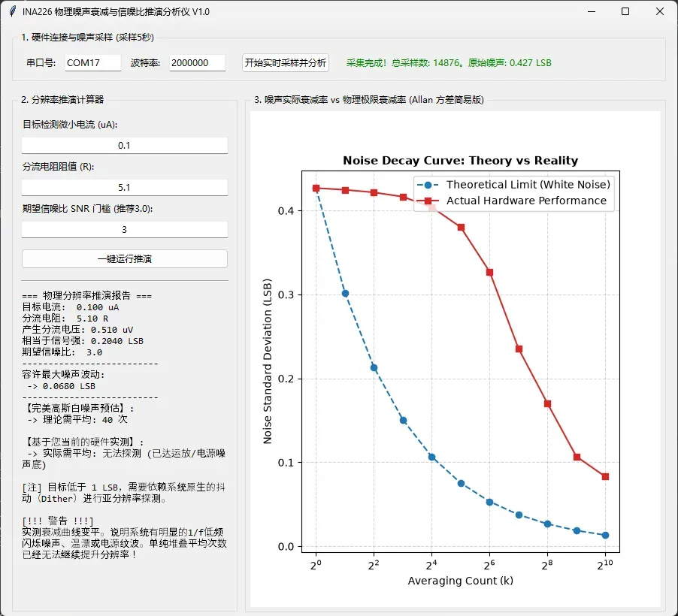
Task: Run the deduction with 一键运行推演 button
Action: point(125,258)
